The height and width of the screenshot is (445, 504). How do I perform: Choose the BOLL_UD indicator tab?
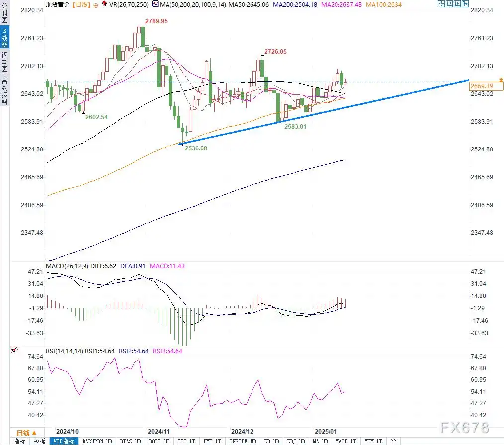click(159, 441)
